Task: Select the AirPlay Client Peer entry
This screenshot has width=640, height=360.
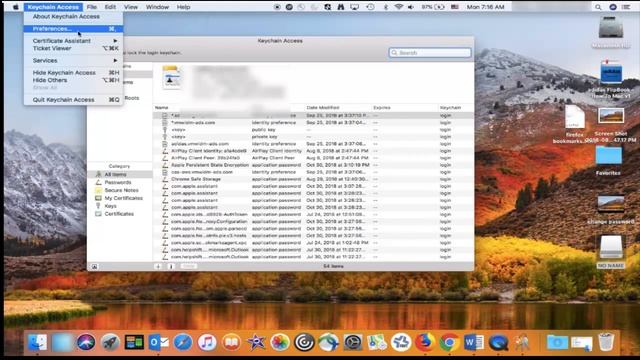Action: tap(313, 158)
